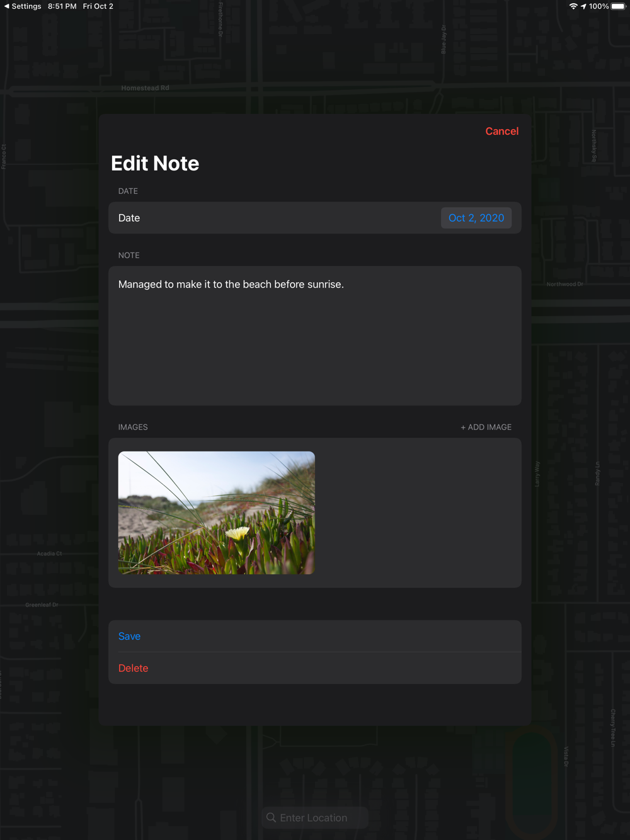Viewport: 630px width, 840px height.
Task: Click the Northwood Dr map label
Action: click(x=564, y=284)
